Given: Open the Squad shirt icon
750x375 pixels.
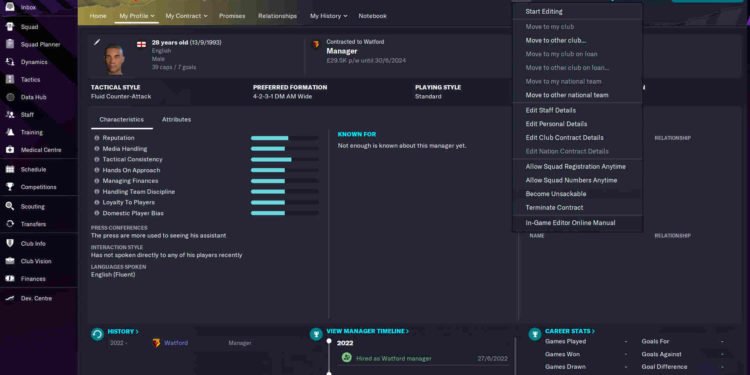Looking at the screenshot, I should click(10, 27).
